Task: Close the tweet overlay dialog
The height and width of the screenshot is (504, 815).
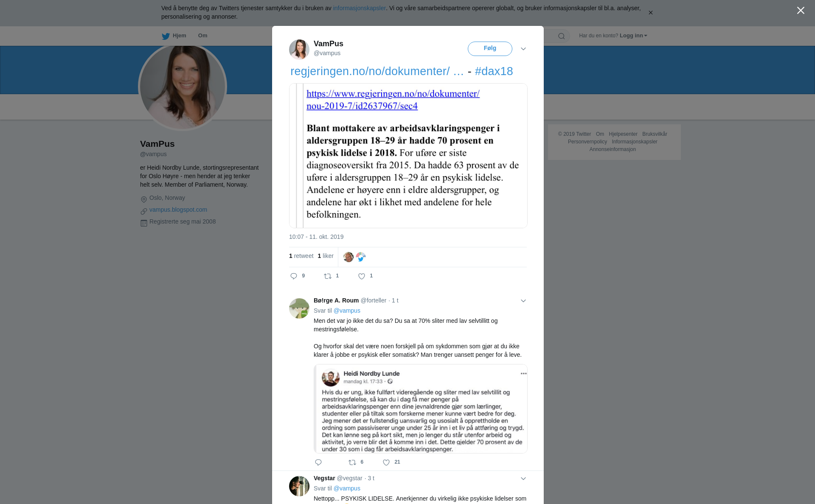Action: [801, 11]
